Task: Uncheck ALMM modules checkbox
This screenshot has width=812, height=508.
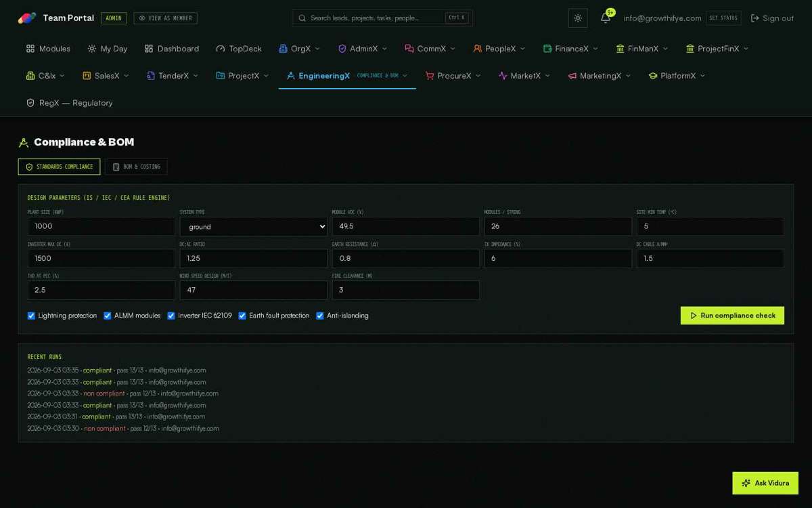Action: [x=107, y=316]
